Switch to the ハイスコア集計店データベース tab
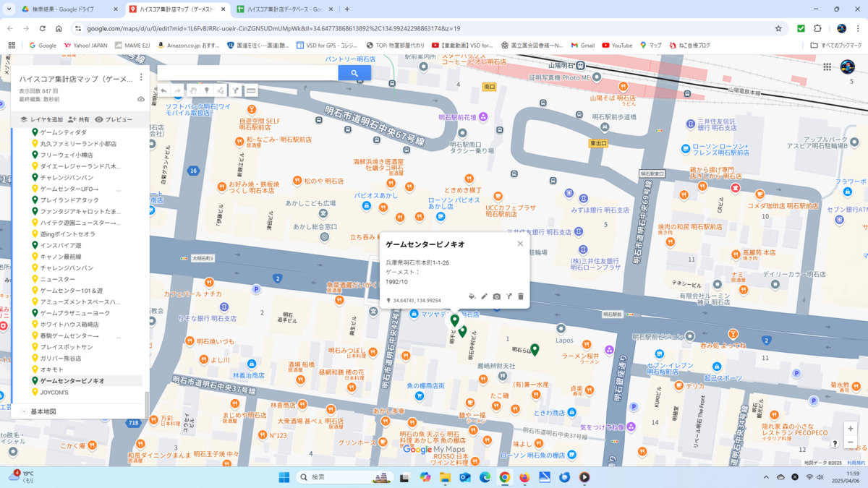 [286, 9]
